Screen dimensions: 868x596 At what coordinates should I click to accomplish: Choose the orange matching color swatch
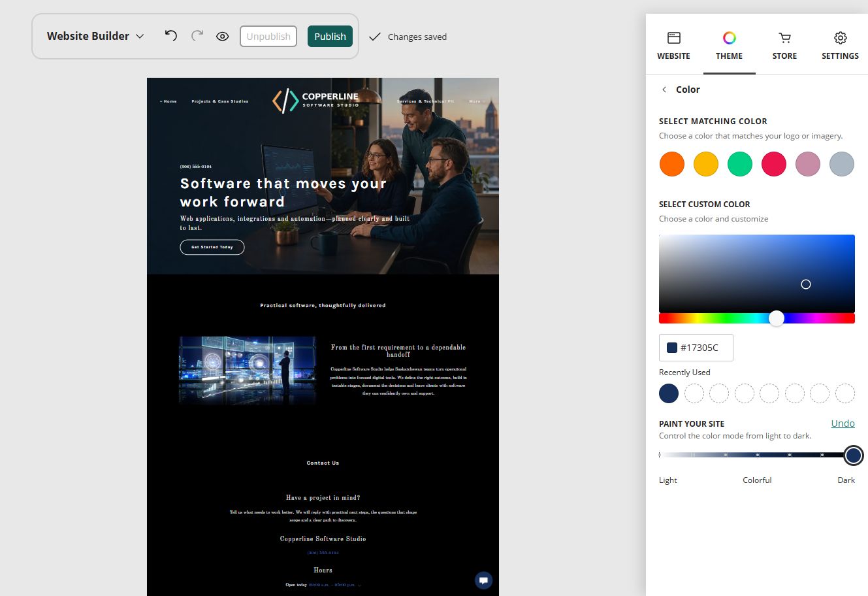pos(672,164)
